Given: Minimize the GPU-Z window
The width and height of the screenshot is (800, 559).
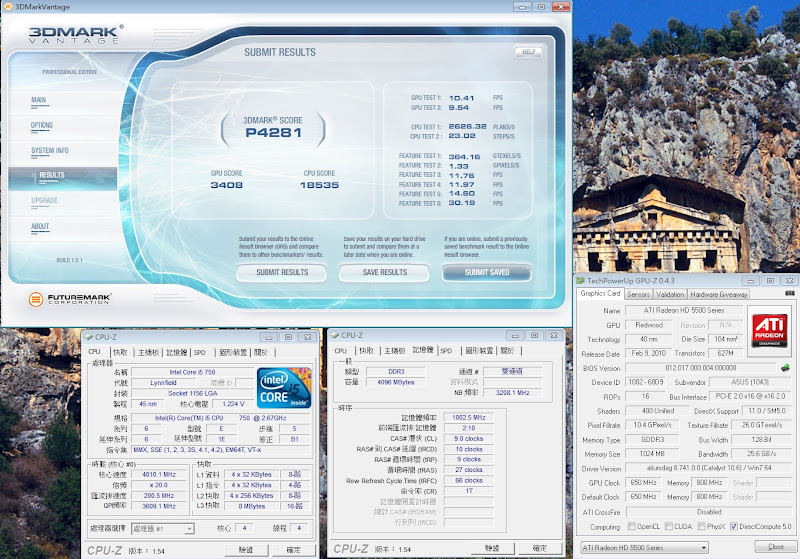Looking at the screenshot, I should [751, 281].
